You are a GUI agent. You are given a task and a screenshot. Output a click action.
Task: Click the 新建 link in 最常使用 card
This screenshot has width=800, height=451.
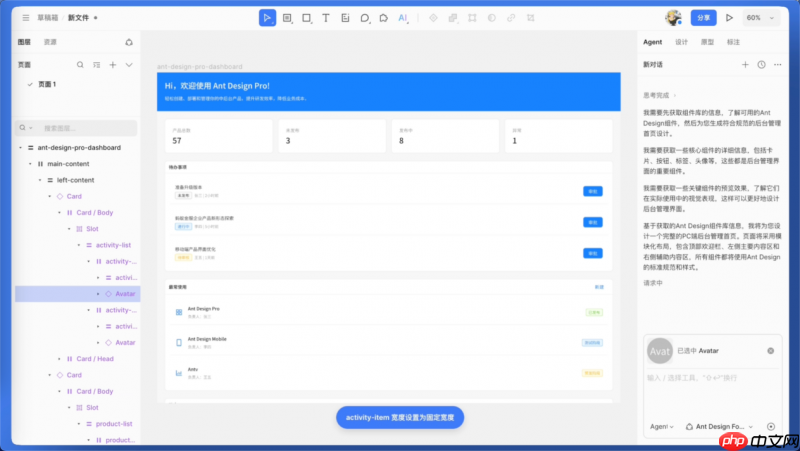pyautogui.click(x=599, y=287)
